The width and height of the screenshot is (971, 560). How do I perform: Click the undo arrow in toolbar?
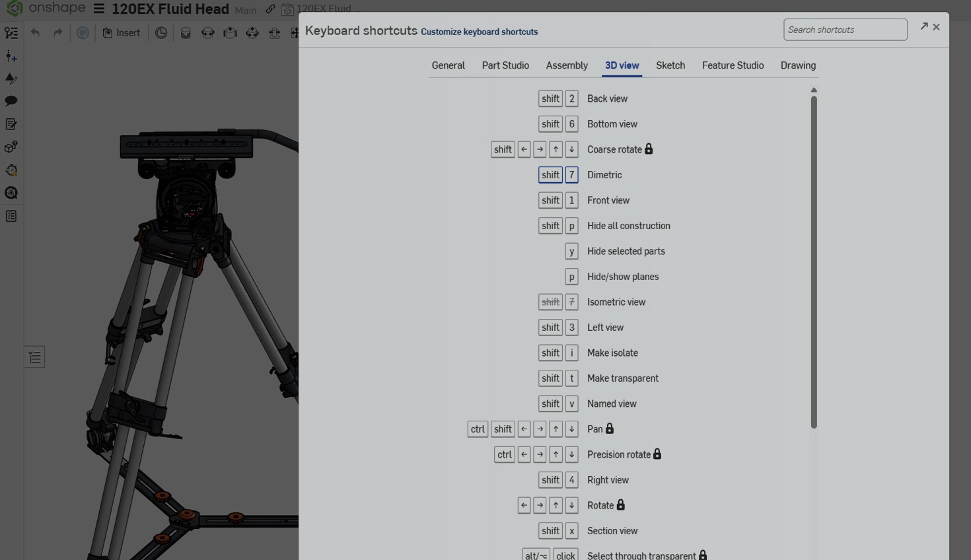[35, 33]
